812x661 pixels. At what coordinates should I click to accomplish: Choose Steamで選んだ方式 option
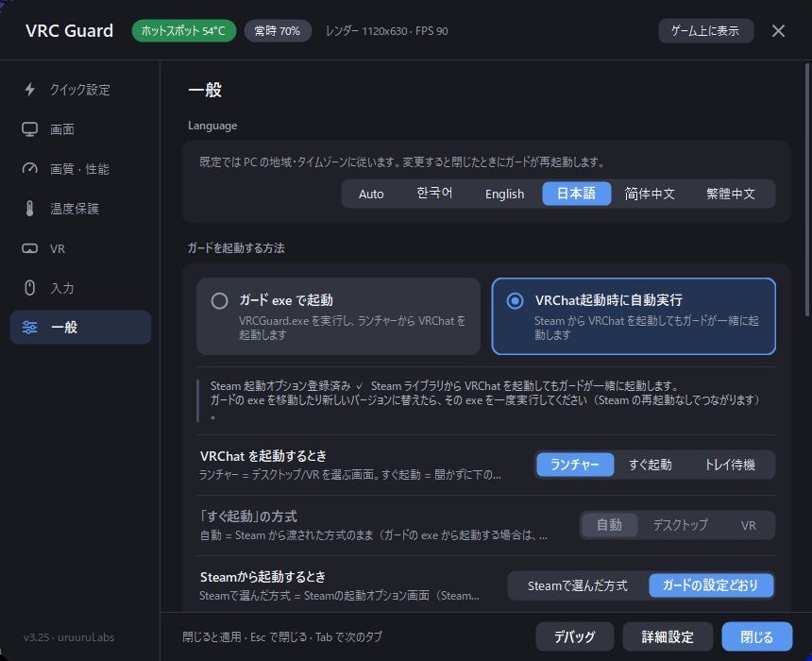pos(578,585)
